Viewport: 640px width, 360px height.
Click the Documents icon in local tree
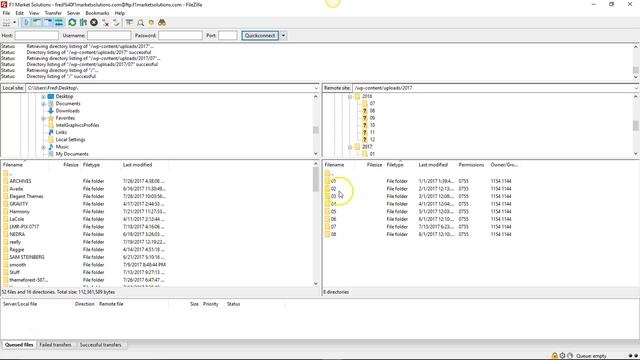click(x=51, y=104)
